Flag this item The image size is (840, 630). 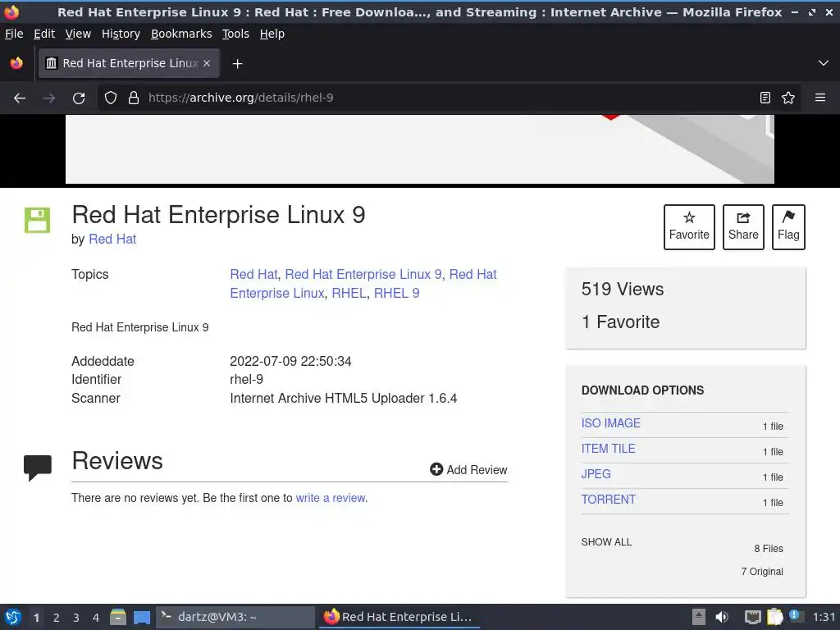[x=788, y=227]
